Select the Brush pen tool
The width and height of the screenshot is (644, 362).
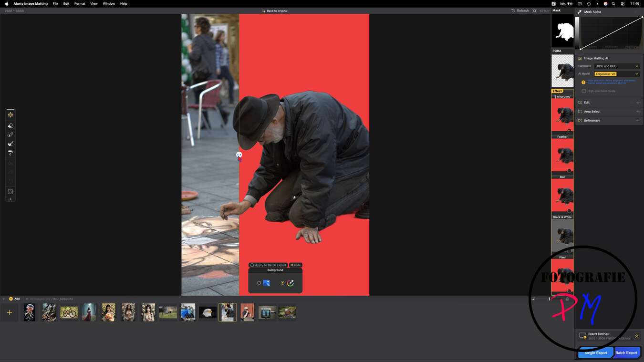point(10,134)
